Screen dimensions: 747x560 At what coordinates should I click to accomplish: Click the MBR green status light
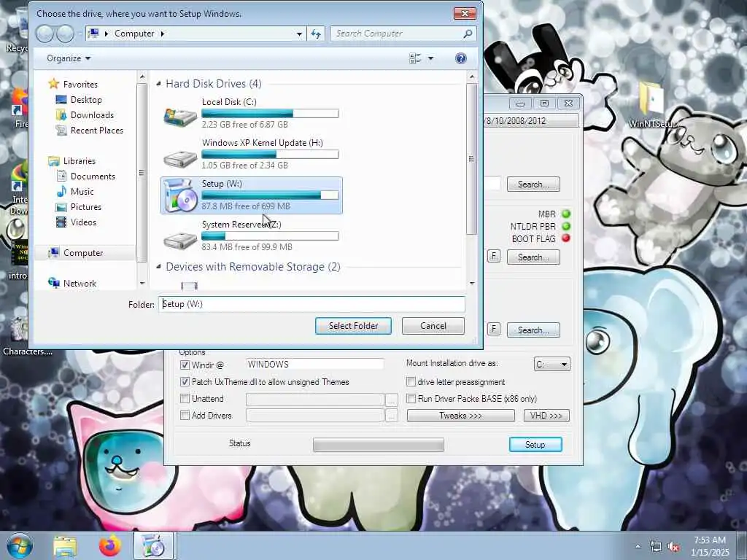566,214
